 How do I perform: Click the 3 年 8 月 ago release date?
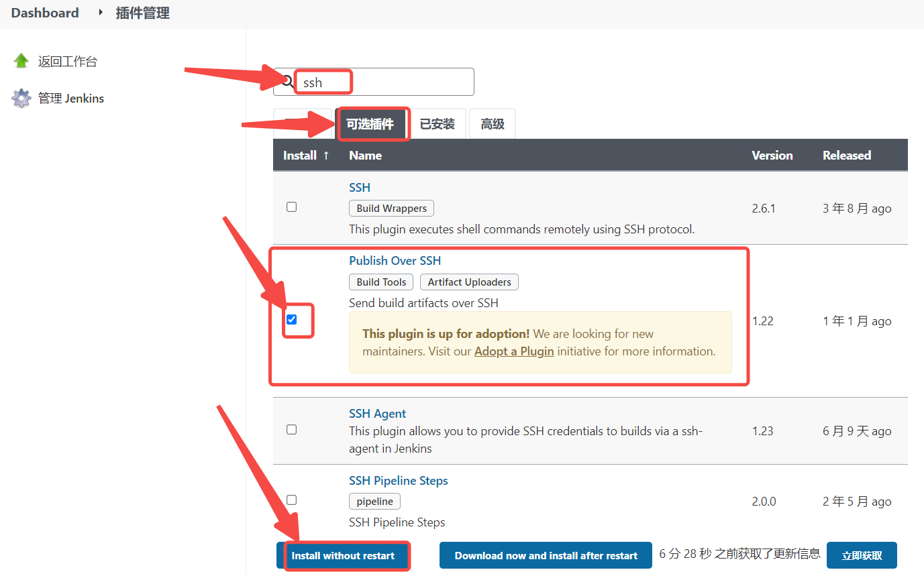[857, 209]
